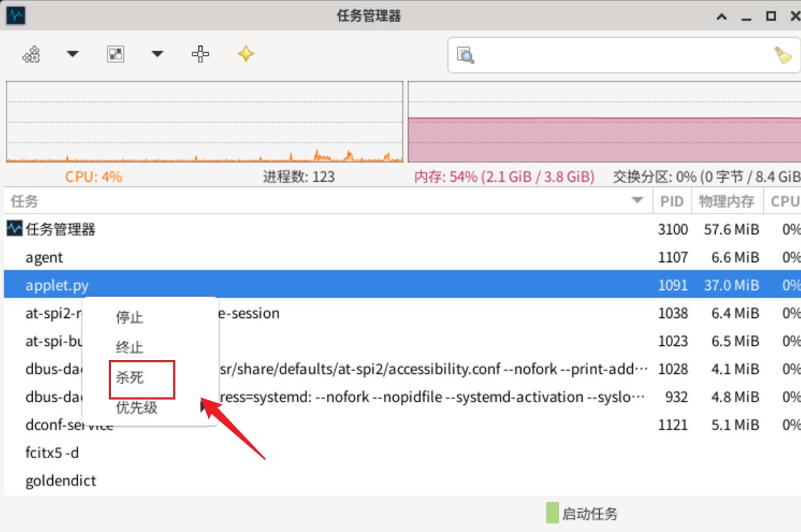Click the 启动任务 legend label
This screenshot has width=801, height=532.
pos(590,513)
